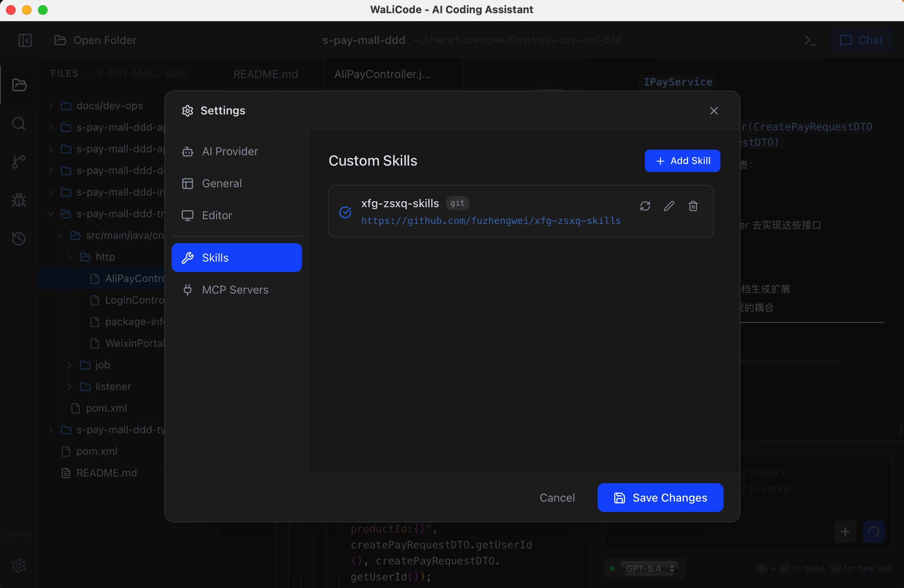
Task: Open the history sidebar view
Action: [x=19, y=238]
